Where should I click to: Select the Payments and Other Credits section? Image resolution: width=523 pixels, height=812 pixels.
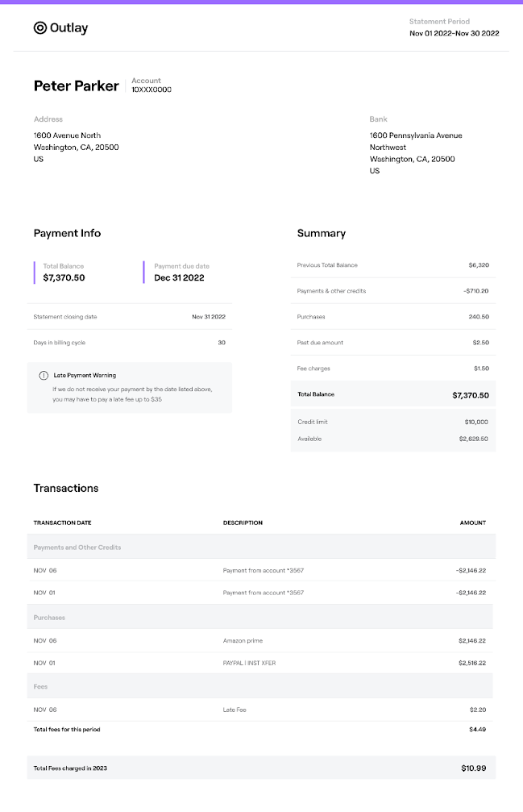[x=77, y=548]
